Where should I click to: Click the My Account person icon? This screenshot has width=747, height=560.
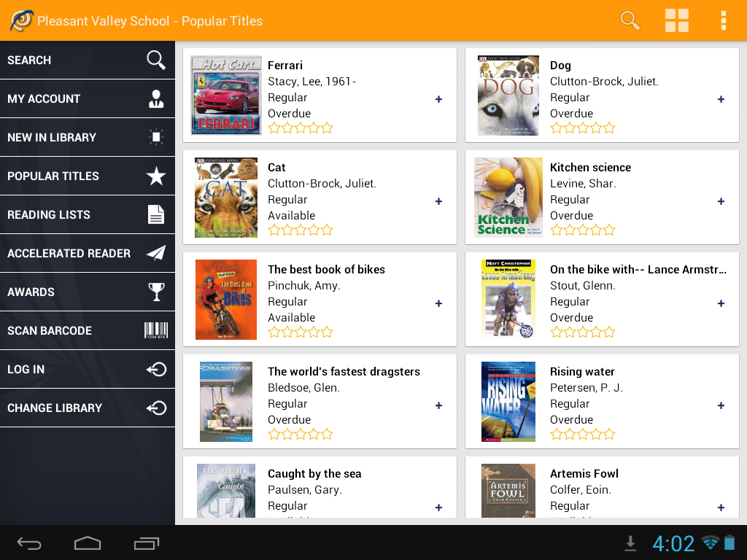156,98
